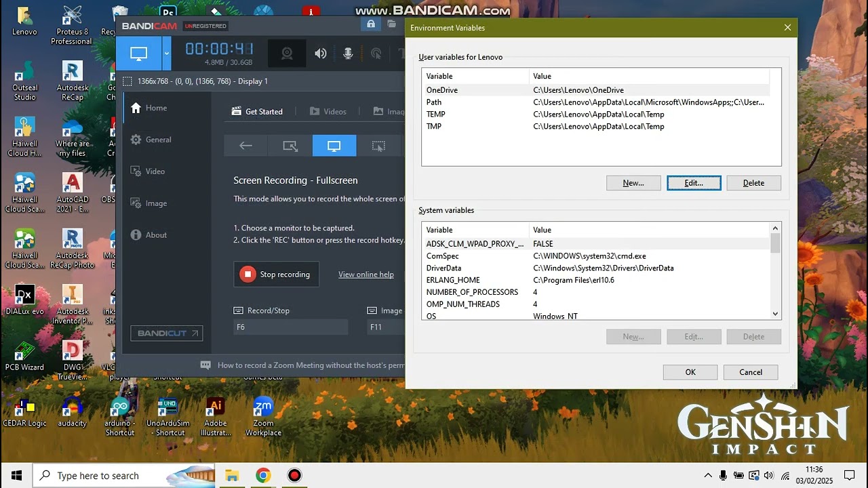Open the Windows Start menu
Screen dimensions: 868x488
16,475
